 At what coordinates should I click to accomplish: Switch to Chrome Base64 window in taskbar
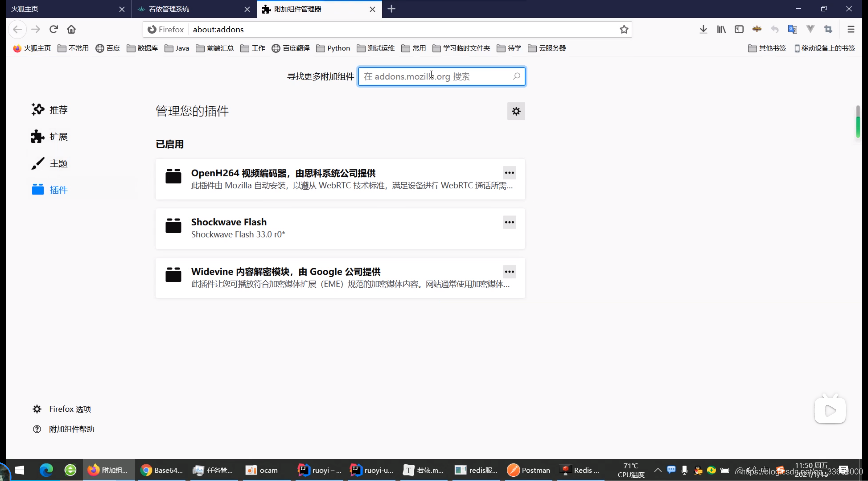(161, 470)
